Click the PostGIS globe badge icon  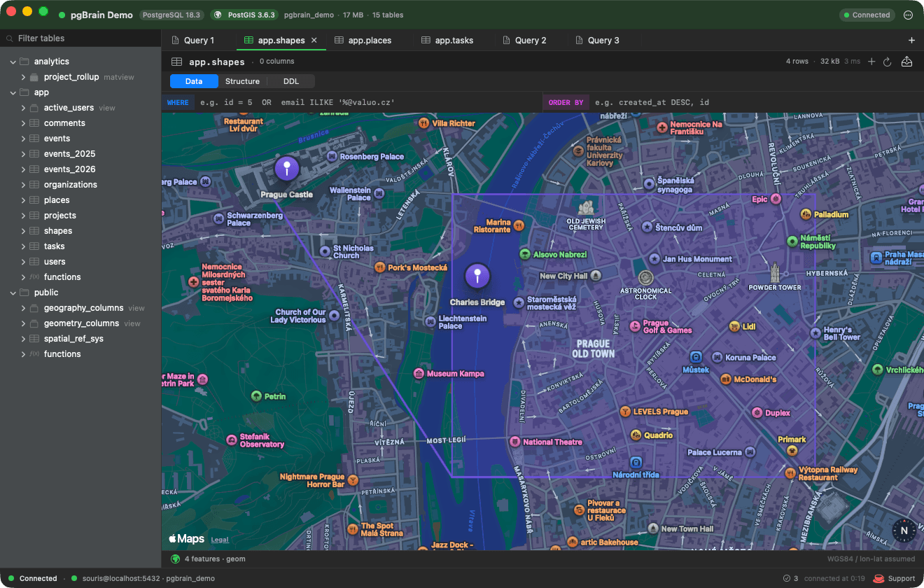click(x=218, y=15)
